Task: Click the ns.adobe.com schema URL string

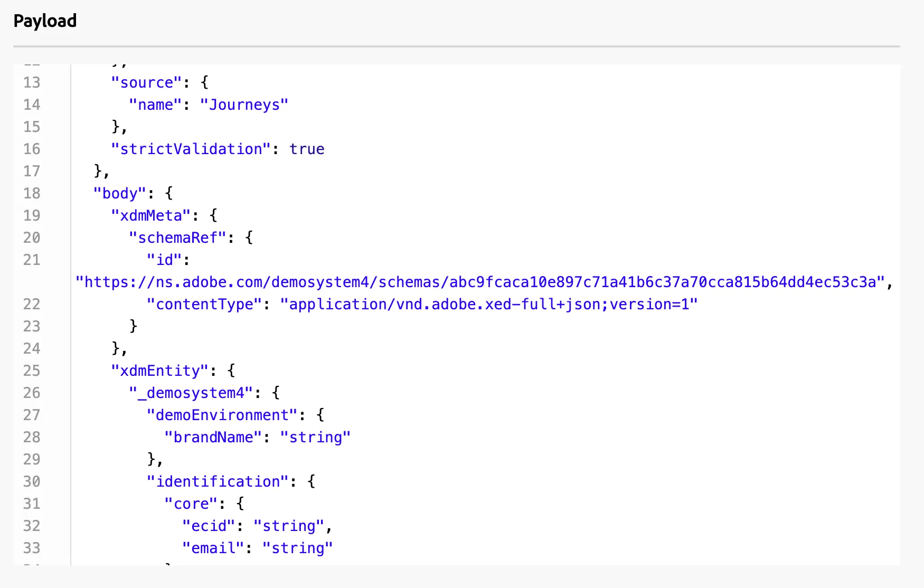Action: pyautogui.click(x=479, y=282)
